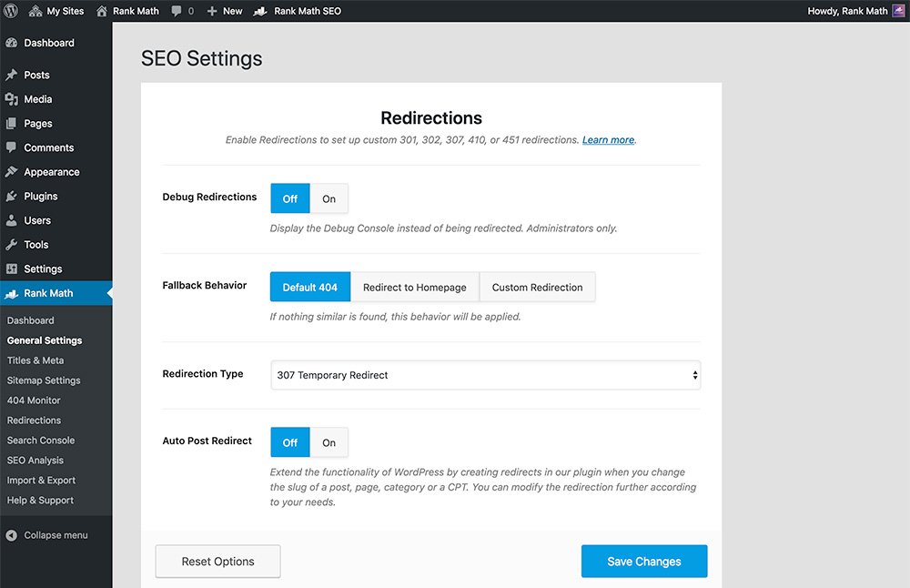Open the 404 Monitor page
The height and width of the screenshot is (588, 910).
(x=34, y=400)
